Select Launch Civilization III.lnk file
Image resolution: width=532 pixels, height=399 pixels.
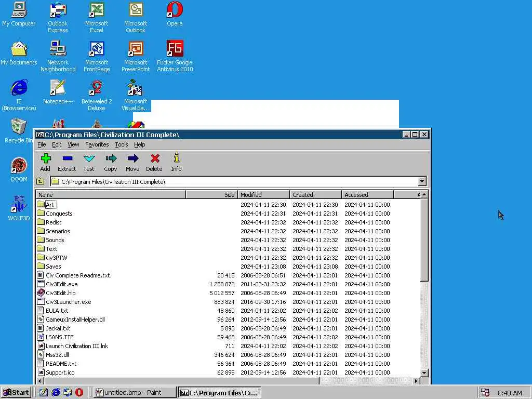click(73, 345)
